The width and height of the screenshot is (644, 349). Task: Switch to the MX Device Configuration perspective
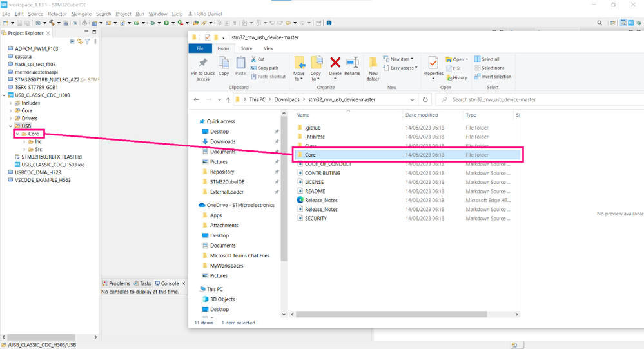631,23
